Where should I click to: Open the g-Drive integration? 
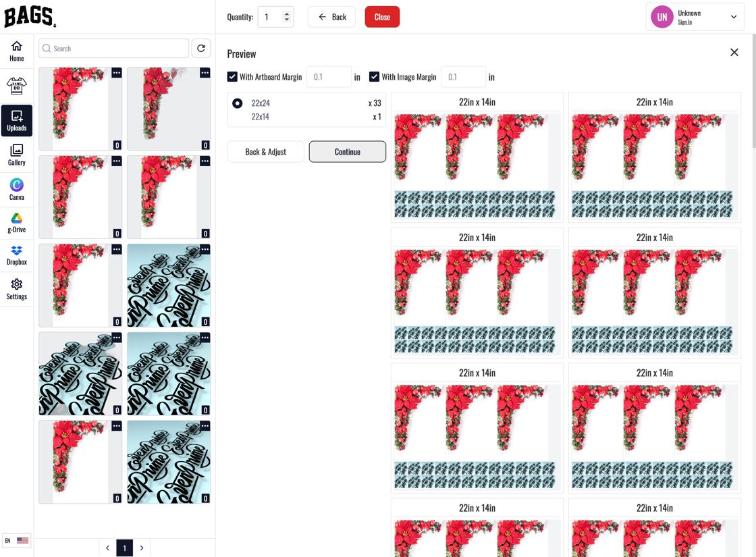pos(16,223)
